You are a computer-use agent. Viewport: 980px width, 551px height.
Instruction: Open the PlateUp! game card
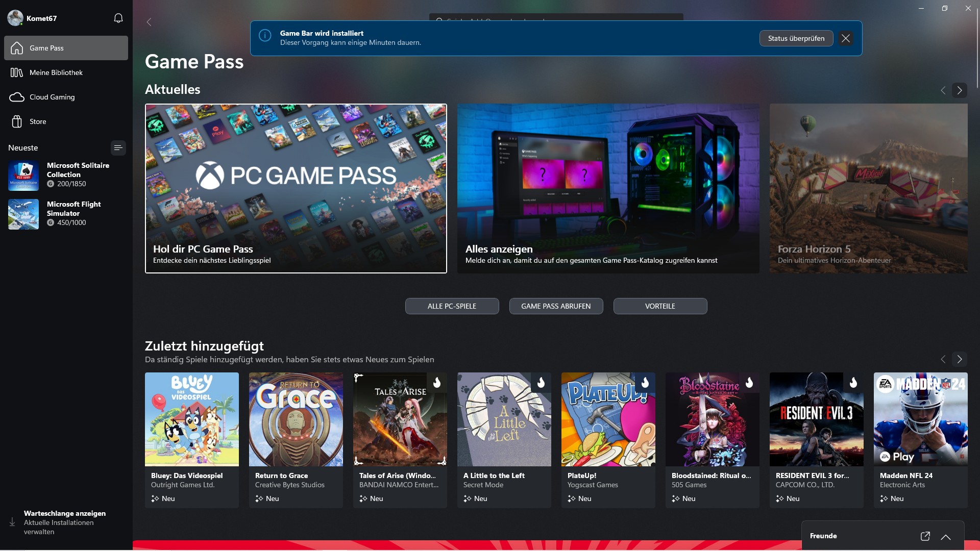tap(608, 440)
